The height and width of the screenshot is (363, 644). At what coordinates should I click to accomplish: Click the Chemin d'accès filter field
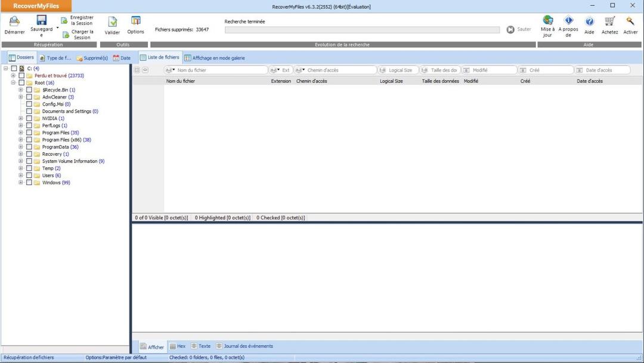click(x=336, y=70)
